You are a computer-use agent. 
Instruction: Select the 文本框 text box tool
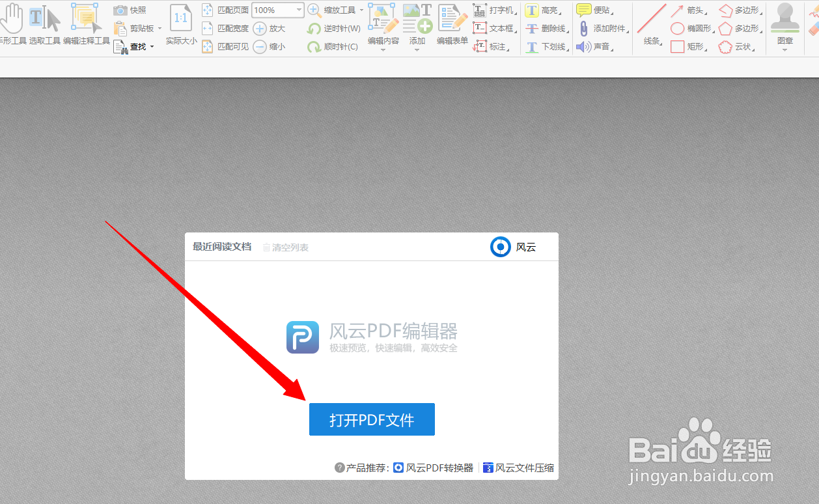click(x=495, y=28)
